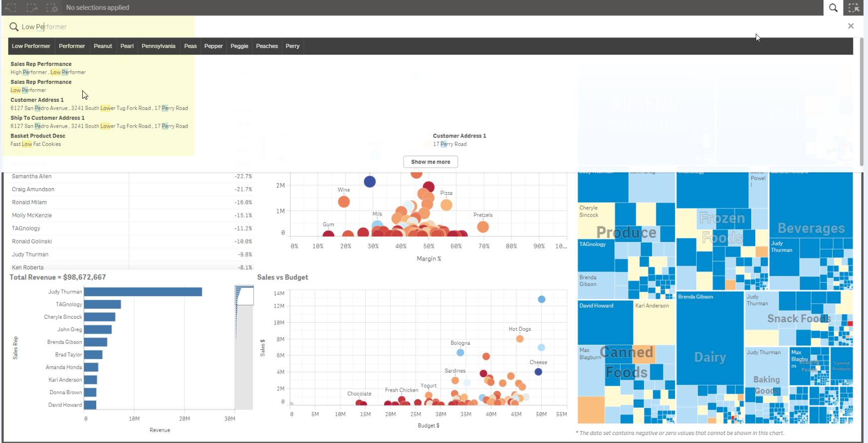Click the step forward selection icon
The width and height of the screenshot is (868, 443).
point(32,7)
